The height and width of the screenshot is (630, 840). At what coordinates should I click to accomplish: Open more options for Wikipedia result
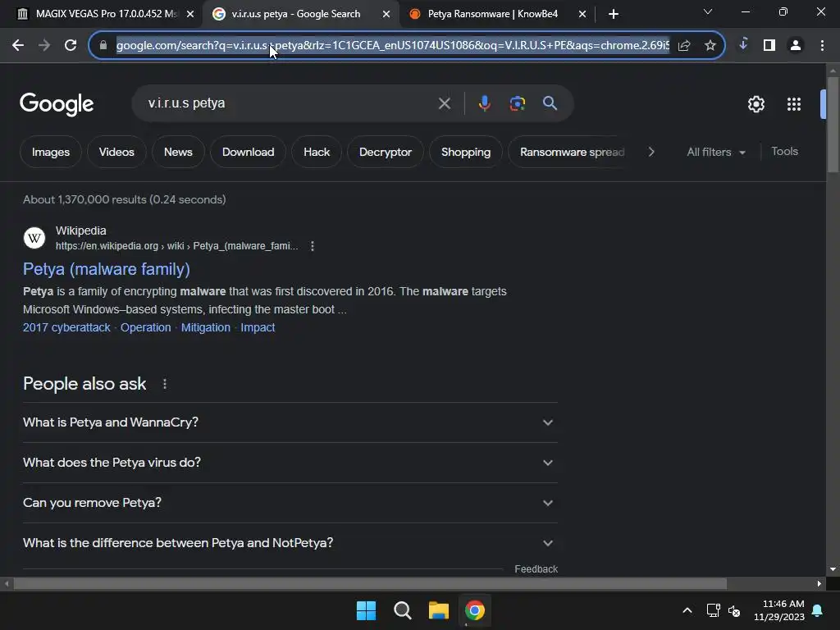click(313, 246)
